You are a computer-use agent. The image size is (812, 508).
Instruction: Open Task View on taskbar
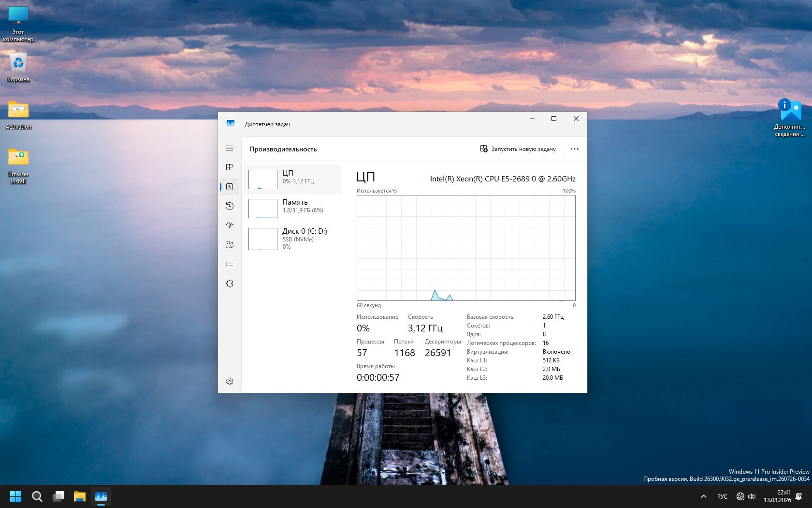pos(58,496)
